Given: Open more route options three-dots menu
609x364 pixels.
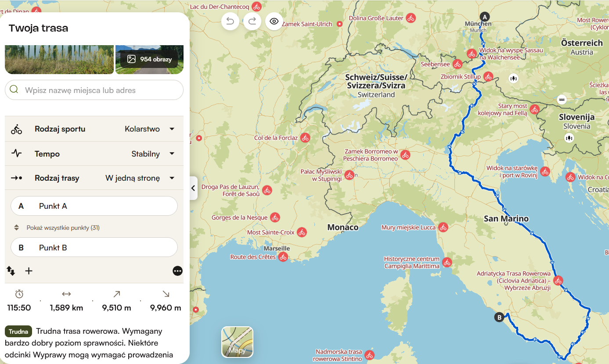Looking at the screenshot, I should point(177,271).
